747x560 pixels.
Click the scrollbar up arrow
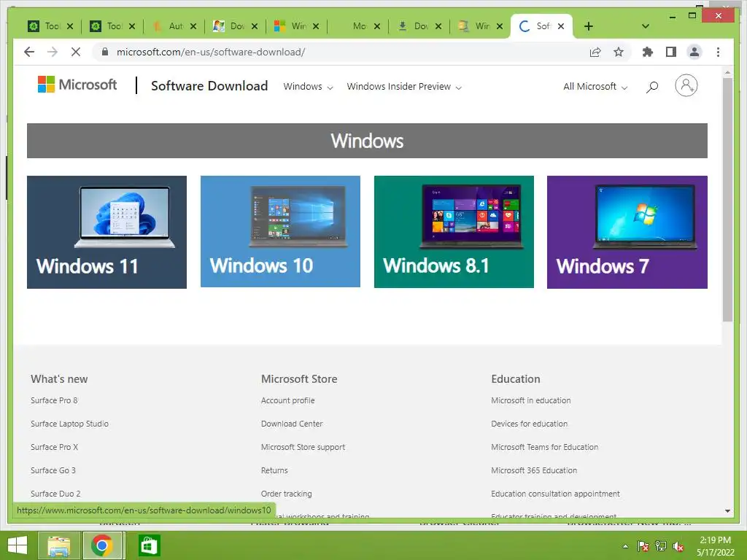tap(727, 72)
